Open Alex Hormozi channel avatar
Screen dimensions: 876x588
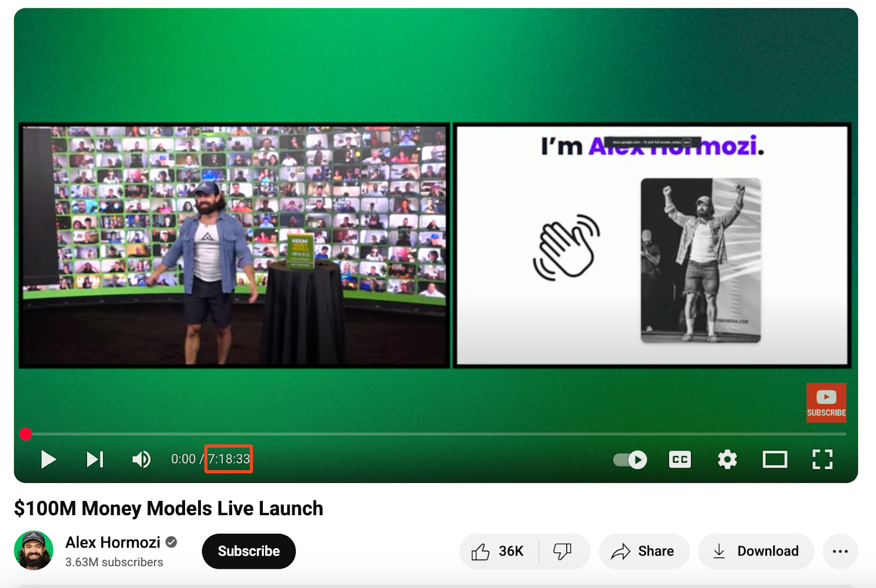tap(33, 550)
